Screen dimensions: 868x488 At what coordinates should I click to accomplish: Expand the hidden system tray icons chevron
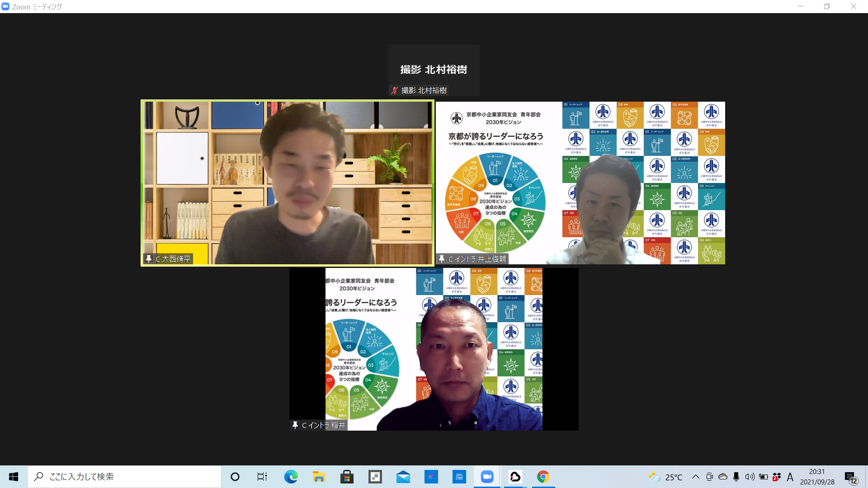pos(696,477)
